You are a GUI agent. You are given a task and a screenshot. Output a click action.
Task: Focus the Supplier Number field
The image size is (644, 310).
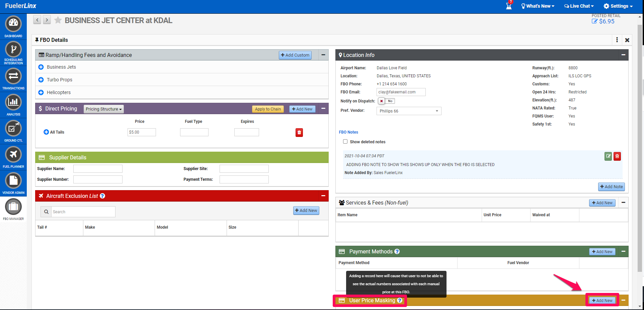click(98, 179)
